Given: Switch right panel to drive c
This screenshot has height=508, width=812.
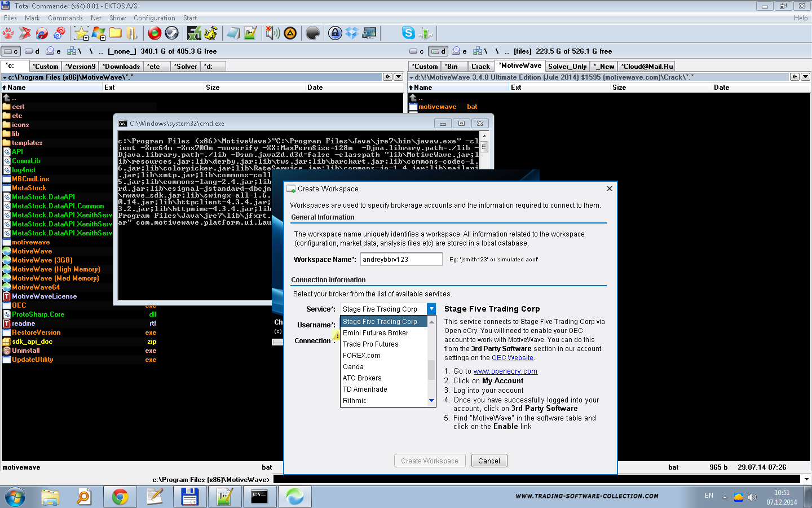Looking at the screenshot, I should pyautogui.click(x=417, y=51).
